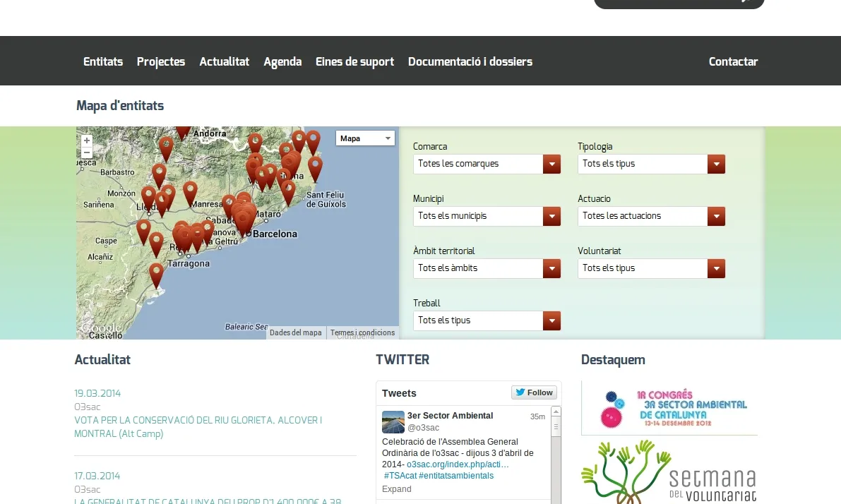Click the map pin near Sant Feliu de Guíxols
Screen dimensions: 841x504
point(315,169)
